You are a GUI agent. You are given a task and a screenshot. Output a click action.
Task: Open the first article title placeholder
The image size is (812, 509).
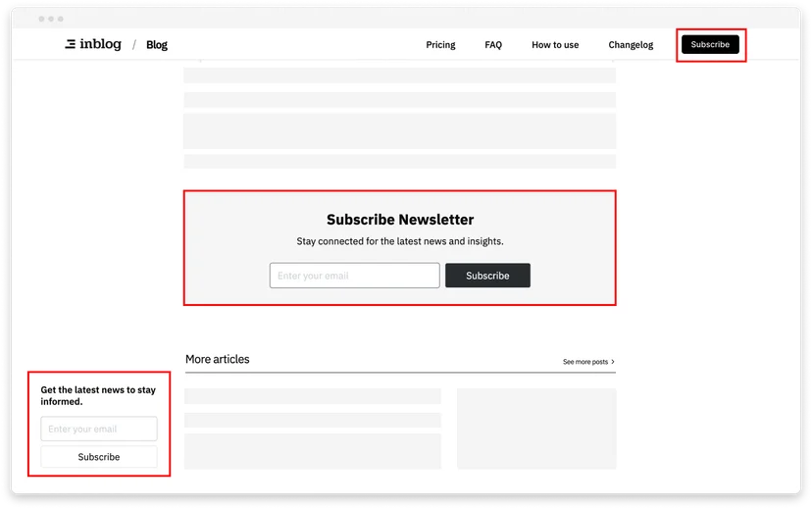(313, 396)
